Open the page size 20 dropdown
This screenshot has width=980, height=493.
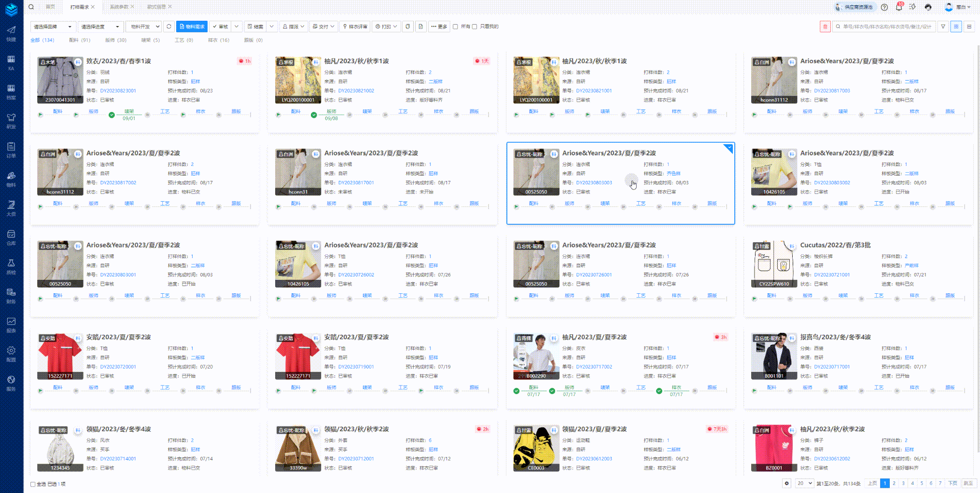[x=804, y=483]
